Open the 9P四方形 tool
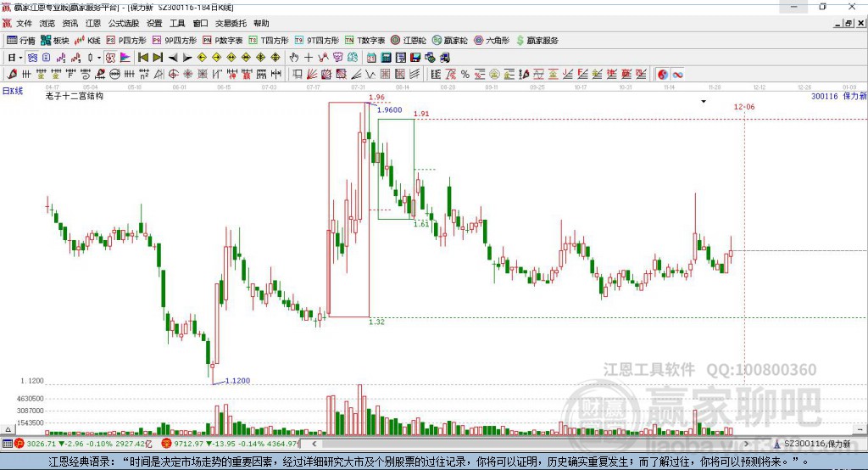The height and width of the screenshot is (470, 868). point(175,41)
